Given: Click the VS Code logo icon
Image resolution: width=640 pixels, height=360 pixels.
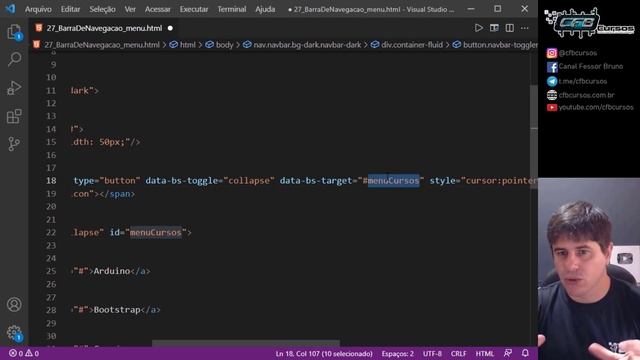Looking at the screenshot, I should (x=10, y=9).
